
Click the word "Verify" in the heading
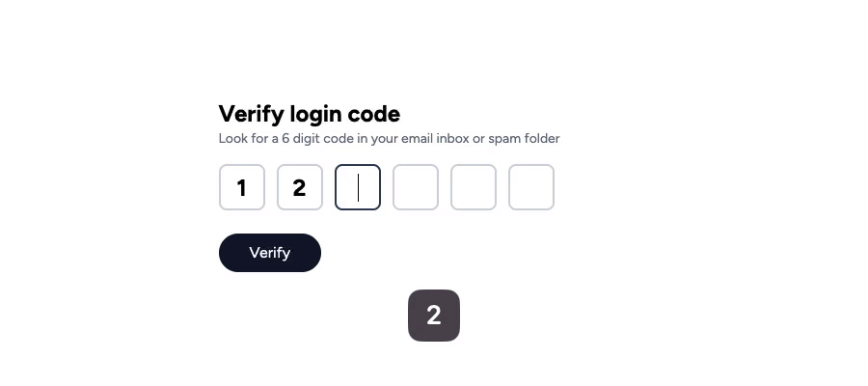coord(251,114)
